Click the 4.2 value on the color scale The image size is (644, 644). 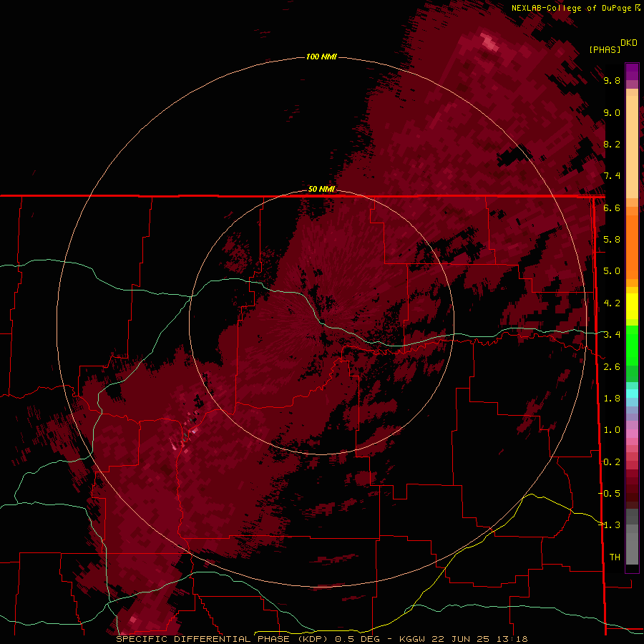coord(612,303)
